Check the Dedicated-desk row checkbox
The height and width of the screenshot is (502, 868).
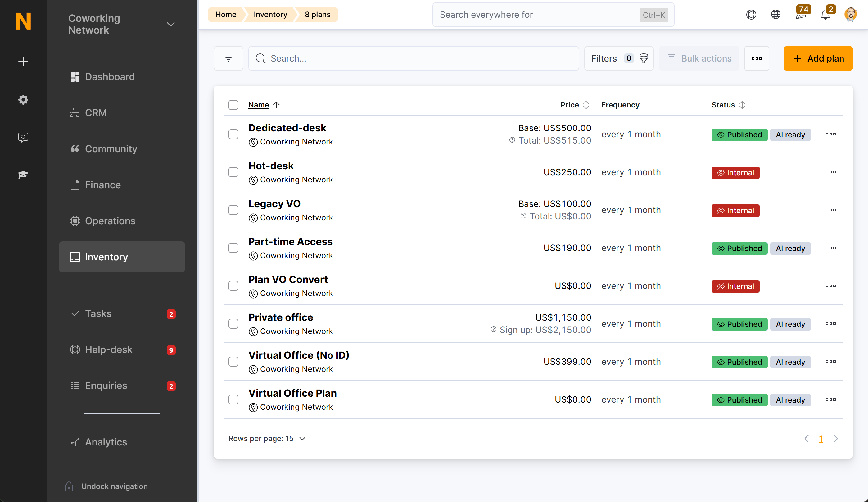coord(233,135)
